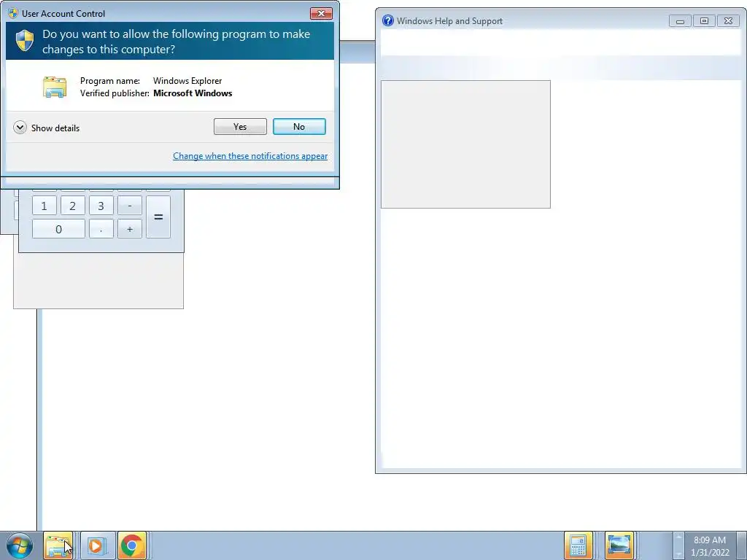Switch to the picture viewer taskbar button
Screen dimensions: 747x560
point(619,545)
